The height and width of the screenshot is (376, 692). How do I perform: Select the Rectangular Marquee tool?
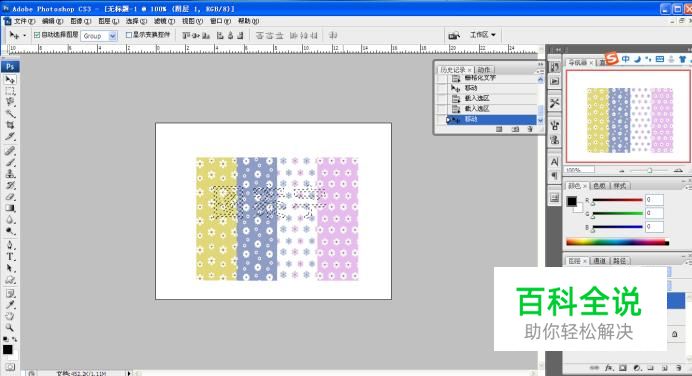pyautogui.click(x=10, y=91)
